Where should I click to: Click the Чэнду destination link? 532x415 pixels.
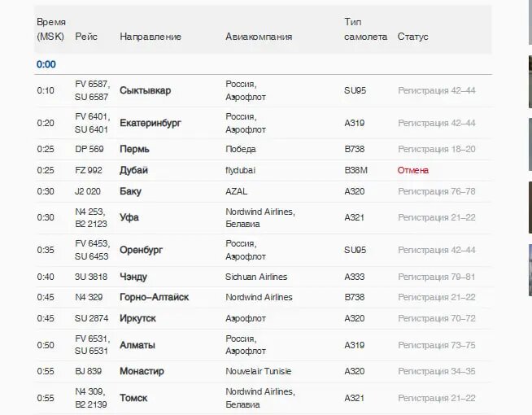133,277
